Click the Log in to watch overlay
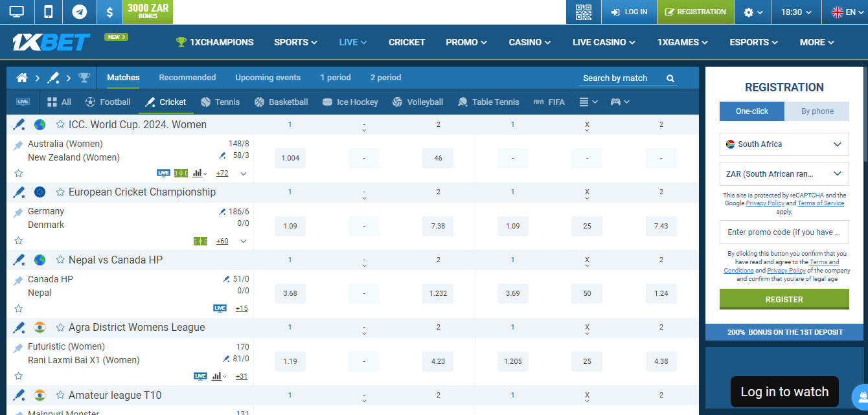868x415 pixels. pos(784,392)
